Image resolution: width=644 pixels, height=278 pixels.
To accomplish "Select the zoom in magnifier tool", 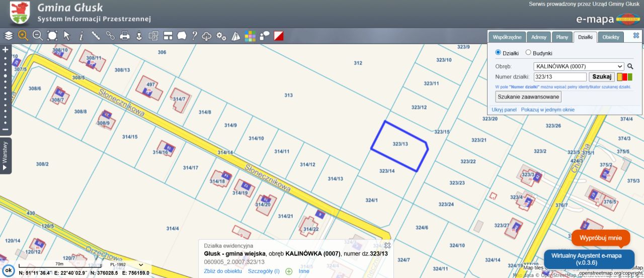I will pyautogui.click(x=23, y=36).
